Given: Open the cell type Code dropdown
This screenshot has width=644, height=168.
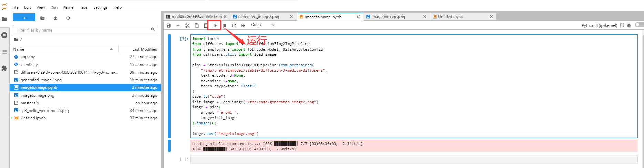Looking at the screenshot, I should coord(263,25).
